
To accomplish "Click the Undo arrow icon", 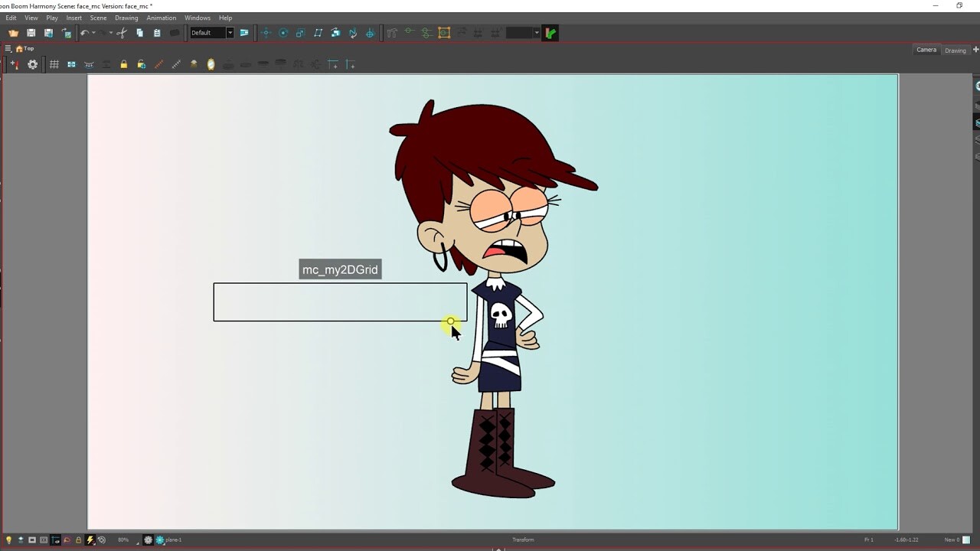I will pos(84,33).
